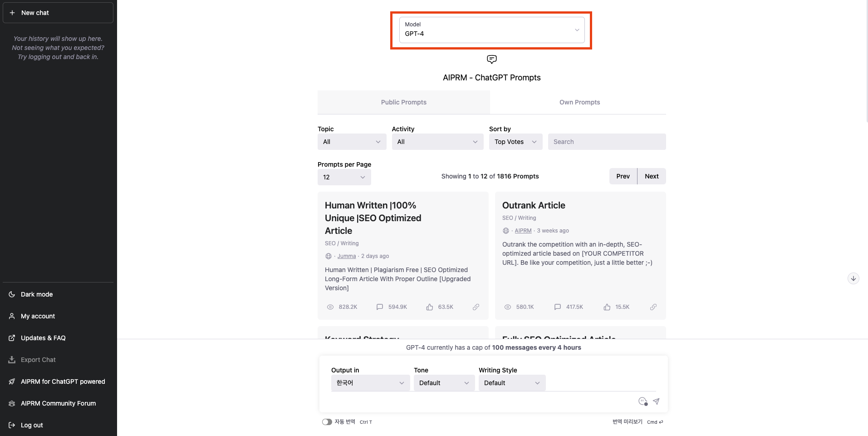
Task: Open the Writing Style dropdown
Action: [512, 383]
